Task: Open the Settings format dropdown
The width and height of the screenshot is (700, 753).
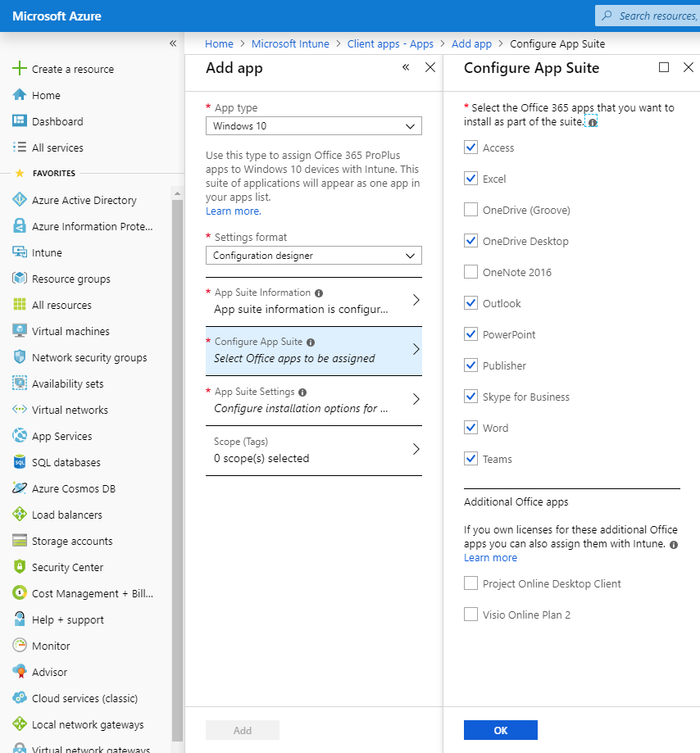Action: 314,256
